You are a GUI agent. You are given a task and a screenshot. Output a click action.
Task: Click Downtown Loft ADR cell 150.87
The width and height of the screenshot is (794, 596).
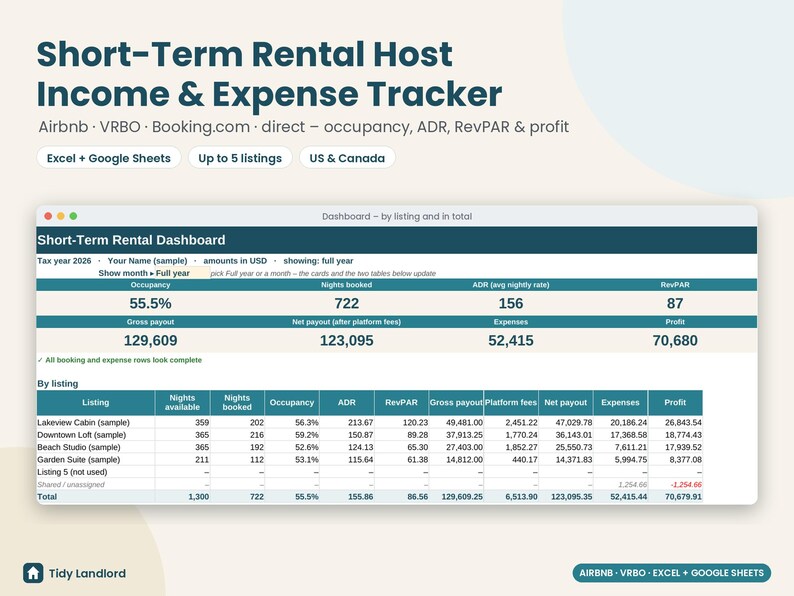coord(347,435)
